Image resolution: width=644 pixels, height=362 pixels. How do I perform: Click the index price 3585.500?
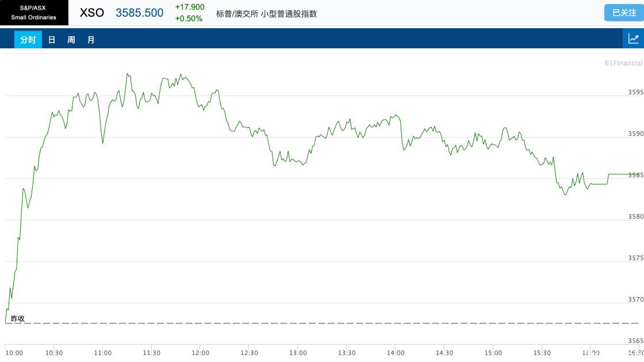(139, 13)
